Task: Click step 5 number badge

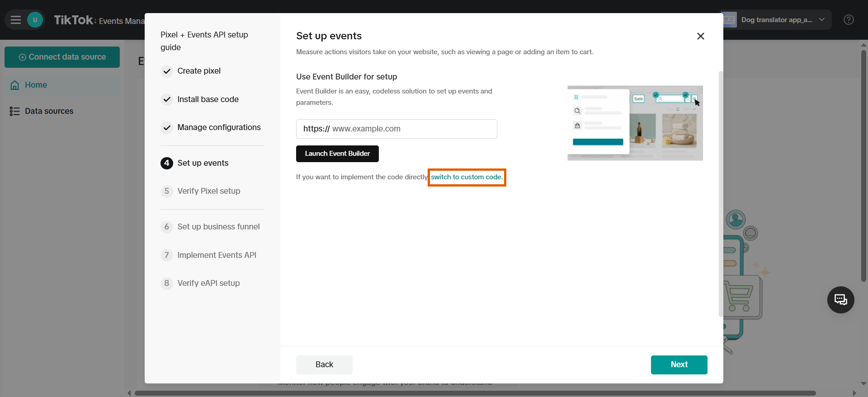Action: click(167, 191)
